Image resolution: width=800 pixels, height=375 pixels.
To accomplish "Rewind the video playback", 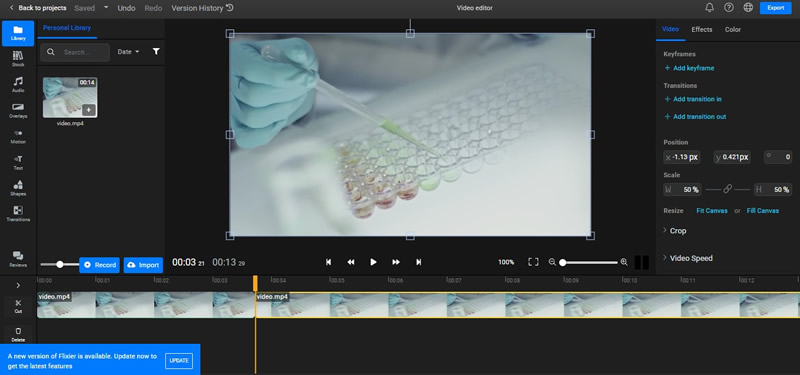I will (351, 262).
